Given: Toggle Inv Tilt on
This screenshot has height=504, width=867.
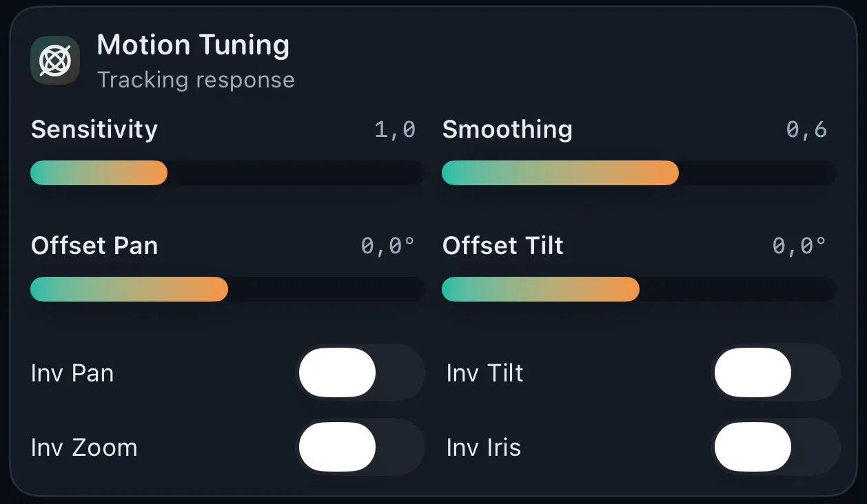Looking at the screenshot, I should pos(776,372).
